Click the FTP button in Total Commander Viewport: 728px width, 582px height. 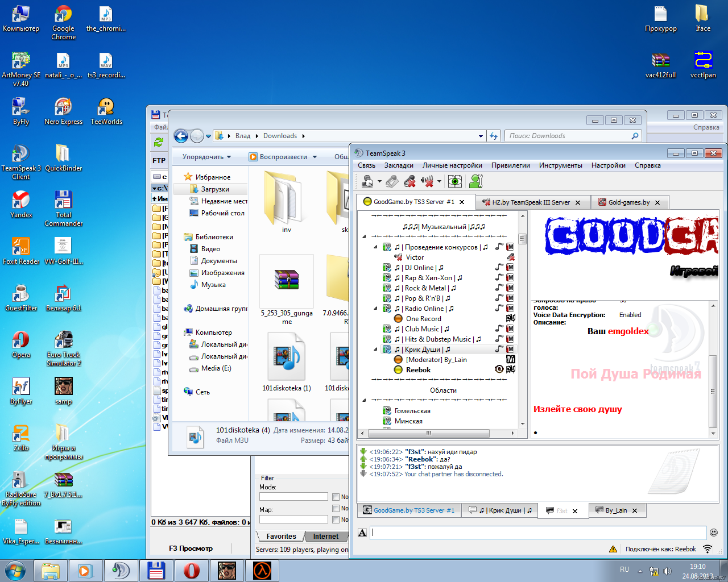(159, 161)
